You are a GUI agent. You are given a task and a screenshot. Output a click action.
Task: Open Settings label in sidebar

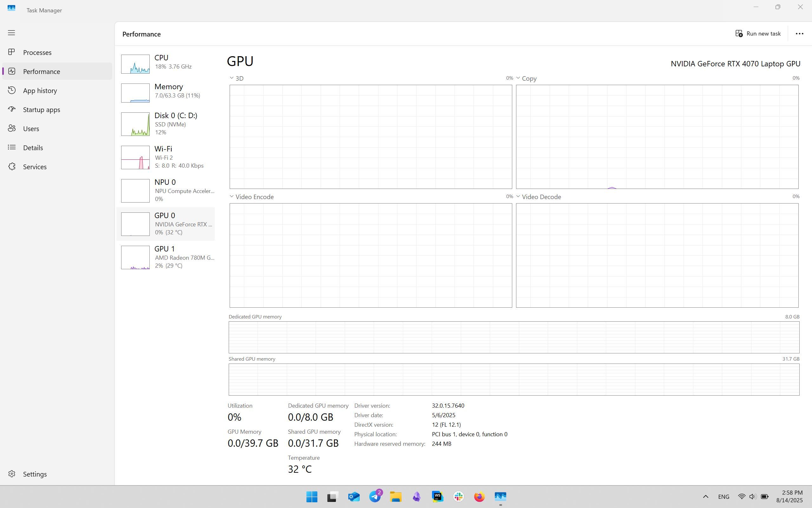(35, 474)
